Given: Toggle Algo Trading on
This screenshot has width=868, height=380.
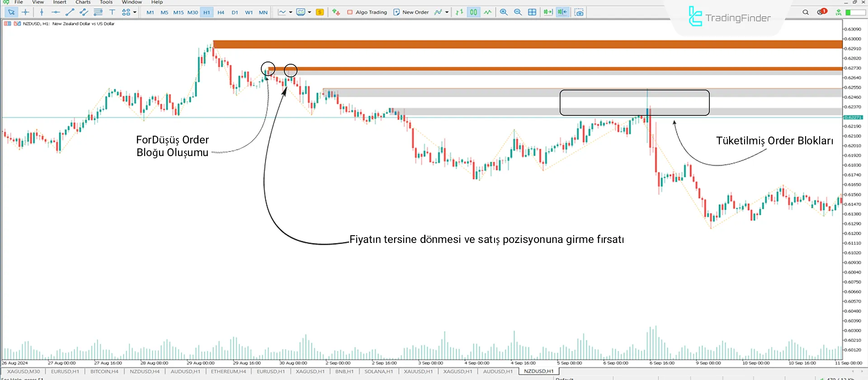Looking at the screenshot, I should (367, 12).
